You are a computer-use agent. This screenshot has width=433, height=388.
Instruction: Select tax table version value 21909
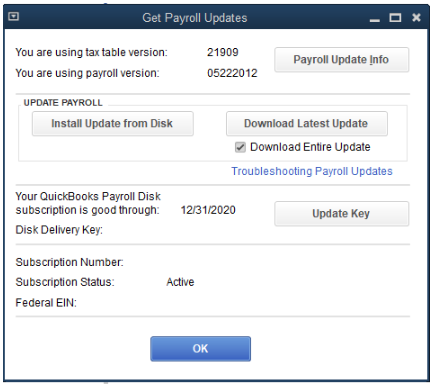pos(223,52)
